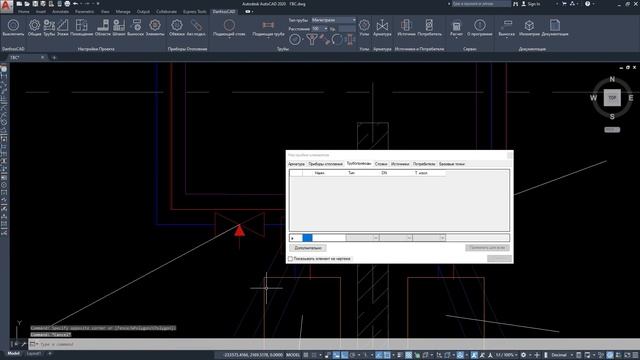Click the Изометрия cube icon

tap(529, 27)
